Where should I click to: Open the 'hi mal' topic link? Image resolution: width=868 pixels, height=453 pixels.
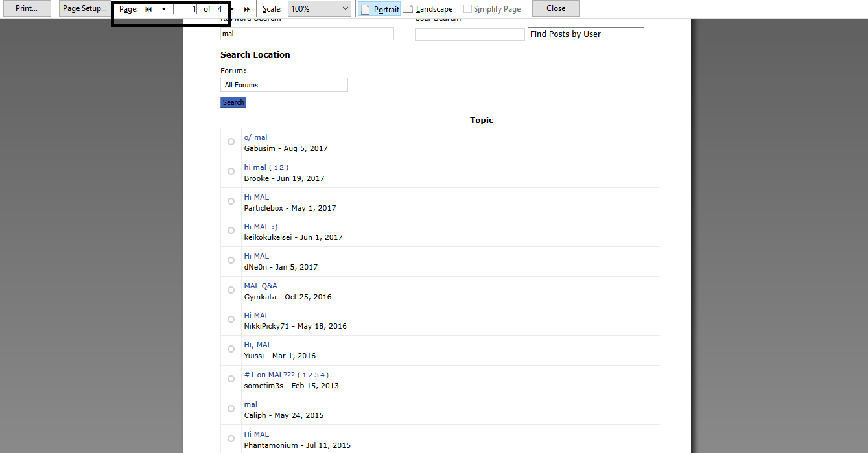(x=255, y=167)
